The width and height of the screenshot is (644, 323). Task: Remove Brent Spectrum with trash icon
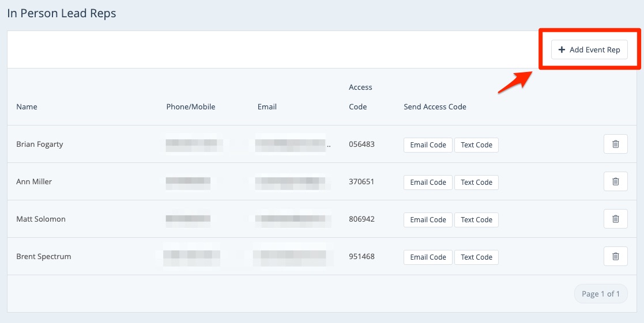[x=615, y=257]
